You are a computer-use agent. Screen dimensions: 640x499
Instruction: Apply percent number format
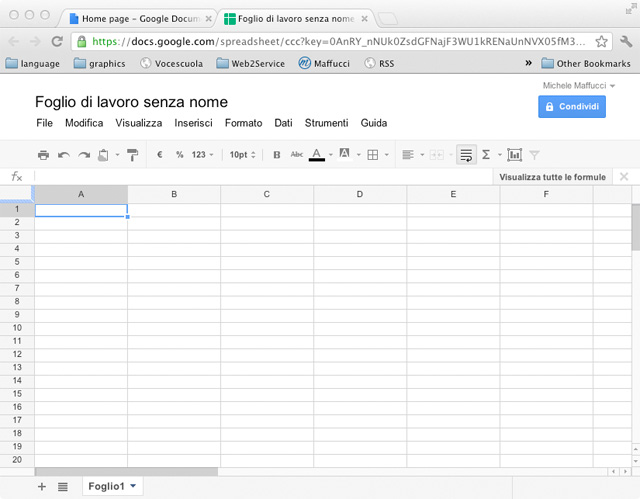[x=180, y=155]
